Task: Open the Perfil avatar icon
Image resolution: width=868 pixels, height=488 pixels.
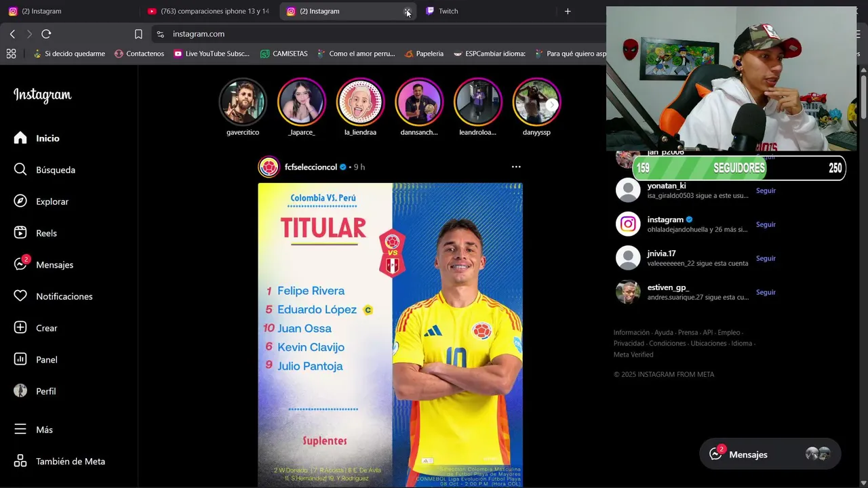Action: (x=20, y=391)
